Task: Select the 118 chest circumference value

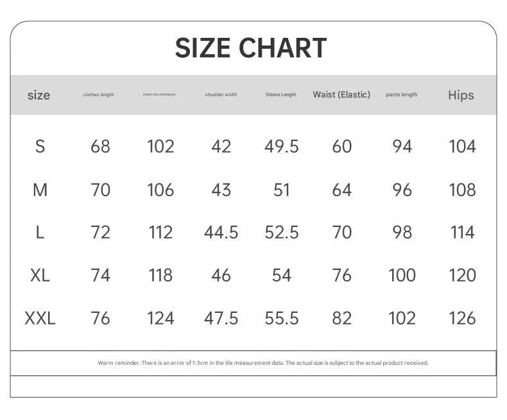Action: 160,275
